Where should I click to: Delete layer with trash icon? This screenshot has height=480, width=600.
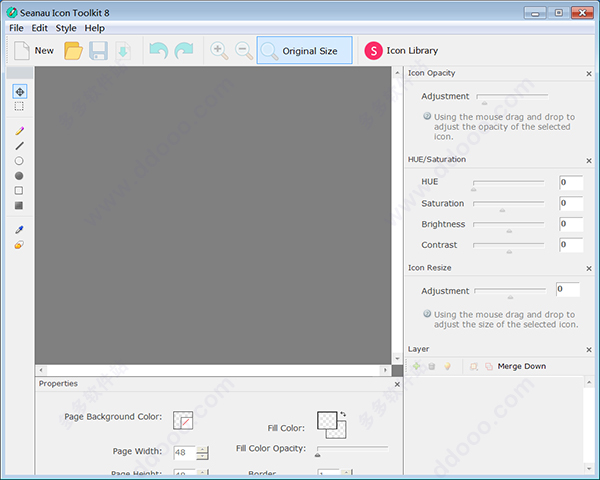432,367
